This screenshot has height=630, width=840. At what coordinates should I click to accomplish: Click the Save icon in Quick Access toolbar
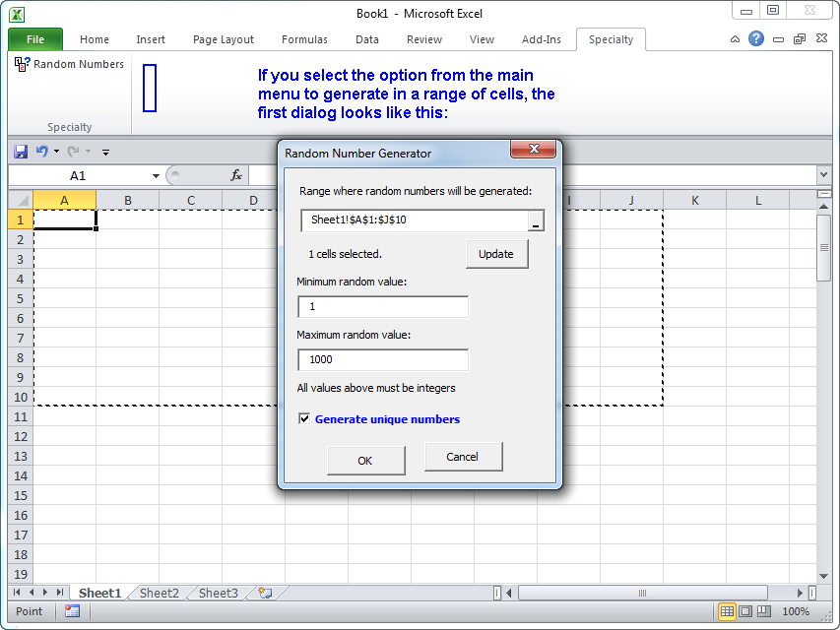coord(21,152)
